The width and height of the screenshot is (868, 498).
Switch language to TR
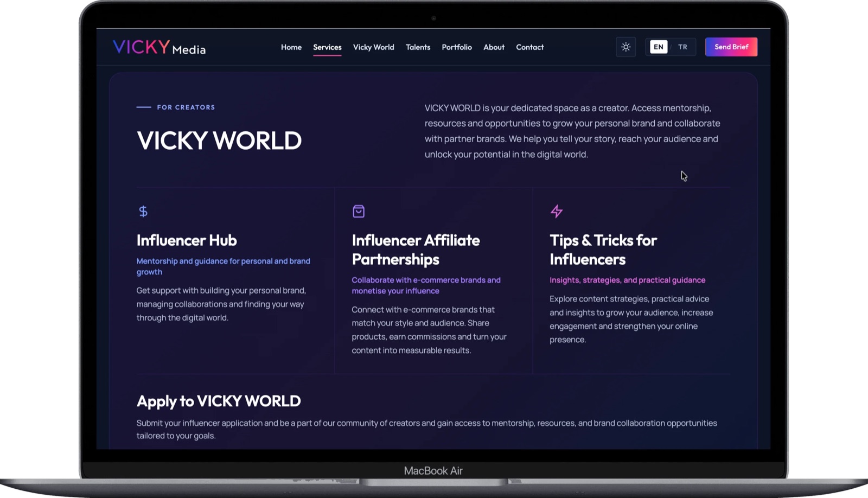pos(682,47)
